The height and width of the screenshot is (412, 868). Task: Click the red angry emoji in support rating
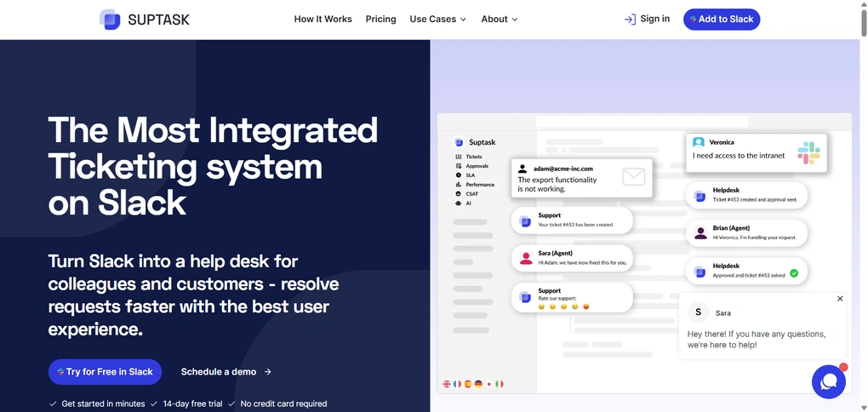point(586,306)
